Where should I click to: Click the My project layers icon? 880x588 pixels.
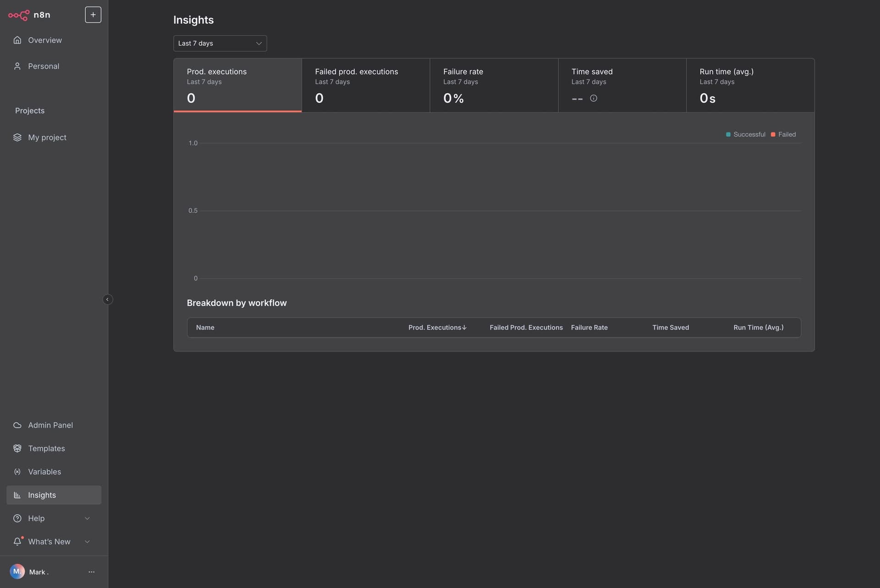coord(17,137)
